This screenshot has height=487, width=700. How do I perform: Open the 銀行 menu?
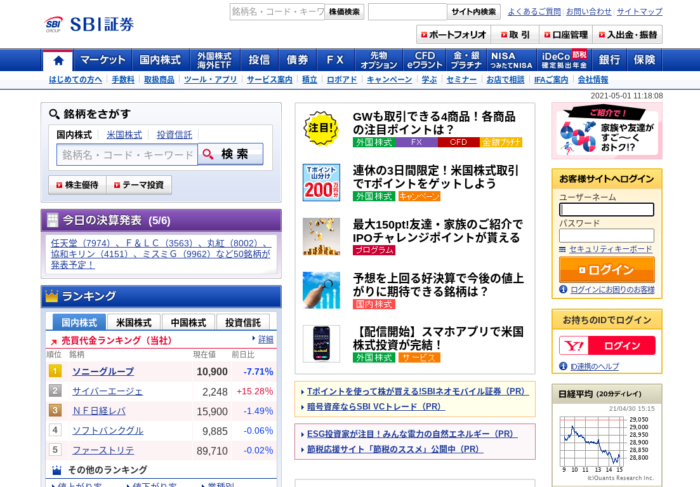[609, 60]
